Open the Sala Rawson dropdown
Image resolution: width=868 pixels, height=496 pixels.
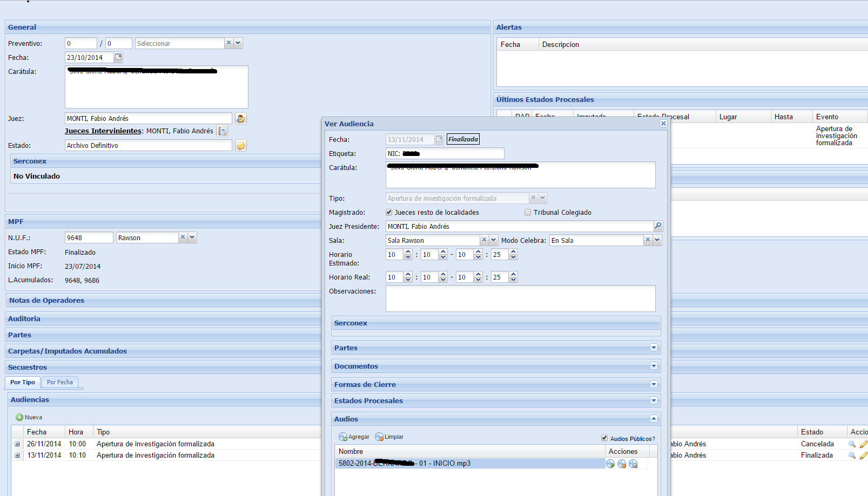(x=493, y=240)
